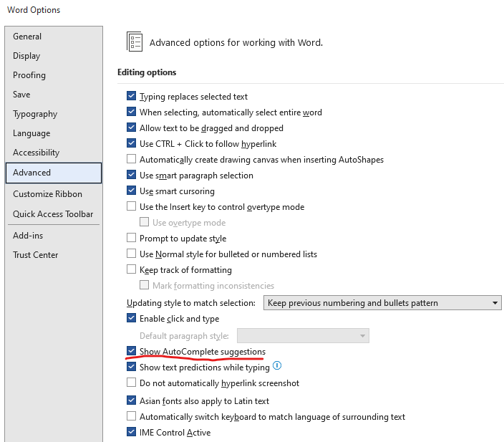Check Do not automatically hyperlink screenshot
The width and height of the screenshot is (504, 442).
pyautogui.click(x=131, y=383)
